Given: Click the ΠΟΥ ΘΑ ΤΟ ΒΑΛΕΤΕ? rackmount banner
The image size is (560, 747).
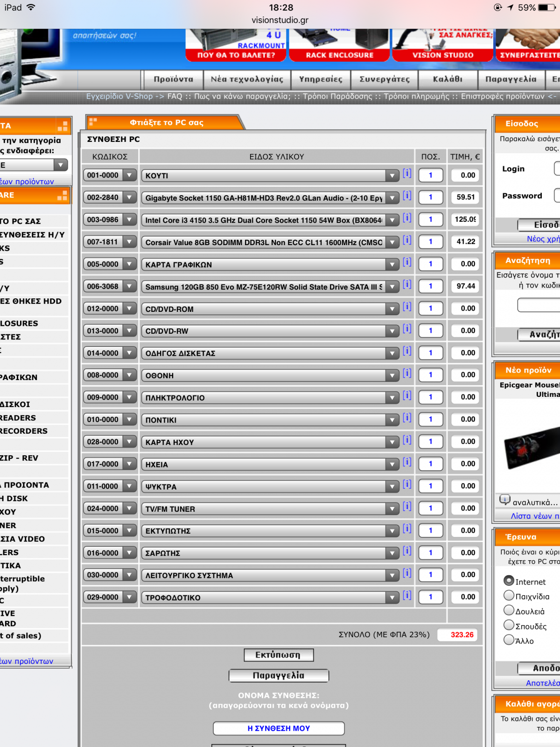Looking at the screenshot, I should point(236,45).
